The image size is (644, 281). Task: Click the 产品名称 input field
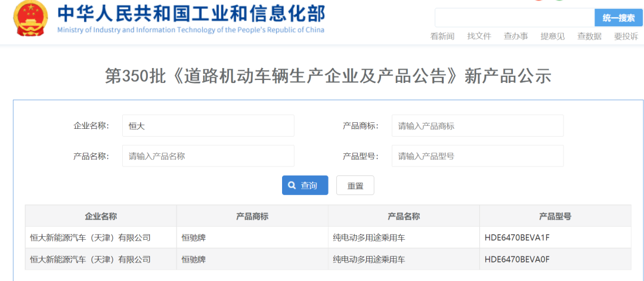click(208, 156)
